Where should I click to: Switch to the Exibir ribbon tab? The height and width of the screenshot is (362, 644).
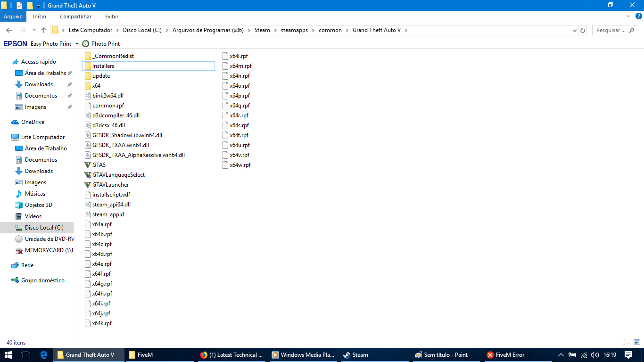click(112, 16)
